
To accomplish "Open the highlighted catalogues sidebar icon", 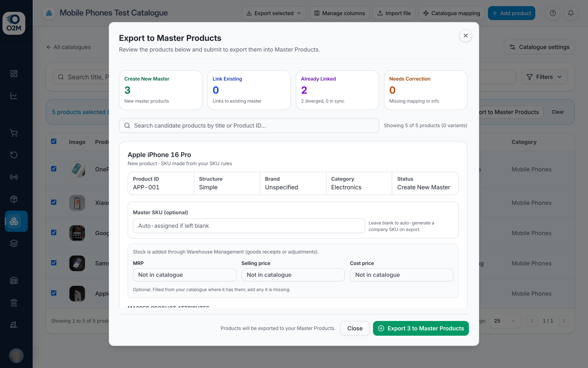I will (16, 221).
